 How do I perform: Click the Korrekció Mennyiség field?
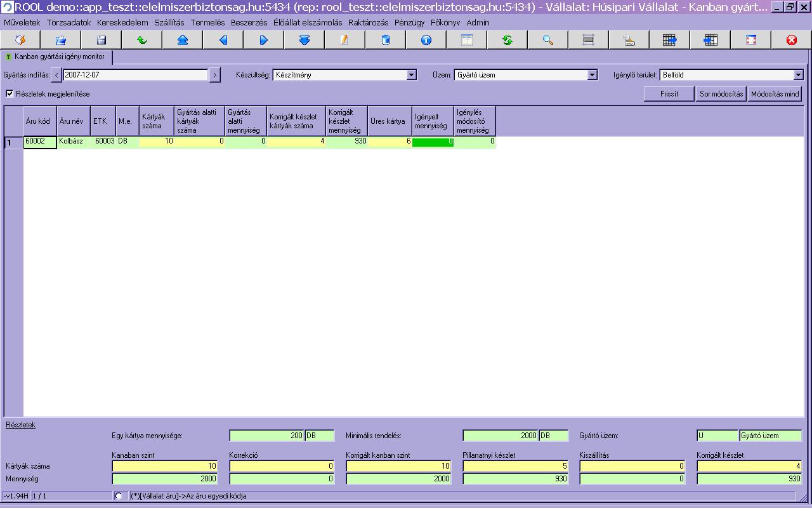[282, 479]
